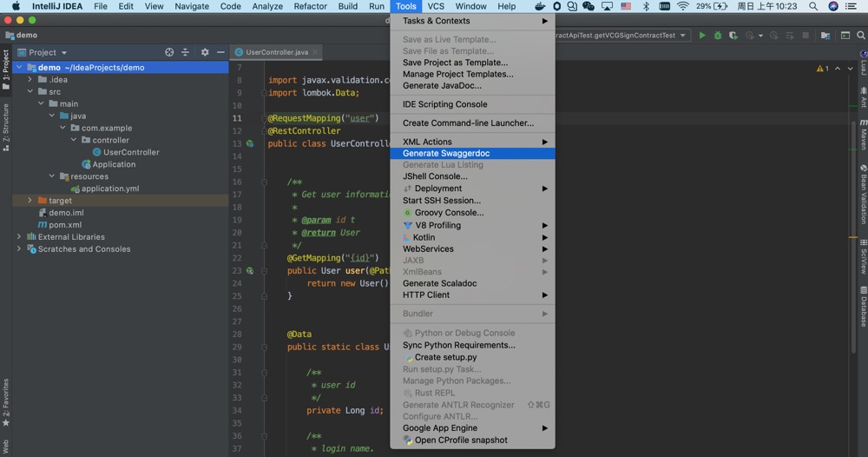Click the demo breadcrumb in navigation bar
This screenshot has width=868, height=457.
22,35
